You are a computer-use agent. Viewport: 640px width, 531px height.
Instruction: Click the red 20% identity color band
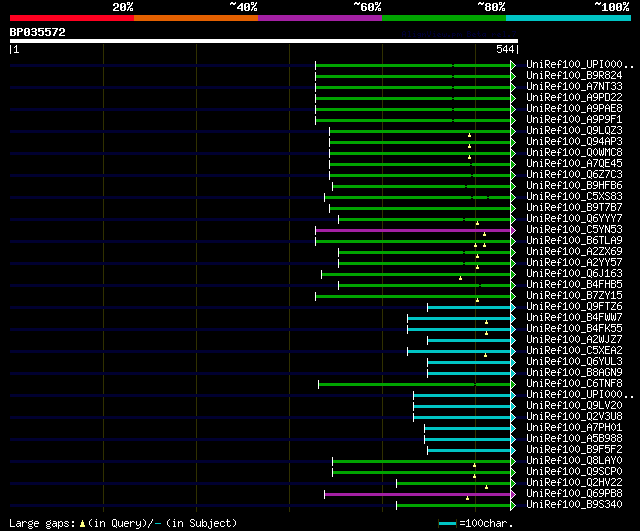click(72, 18)
